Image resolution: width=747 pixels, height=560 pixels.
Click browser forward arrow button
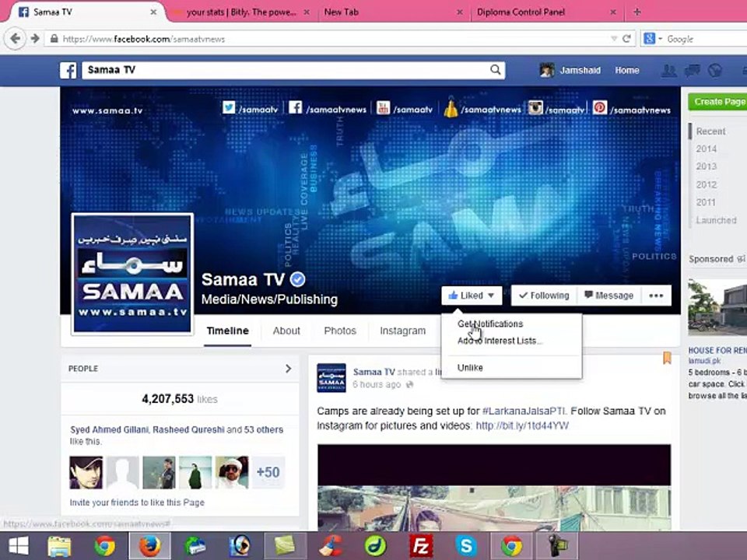tap(35, 39)
